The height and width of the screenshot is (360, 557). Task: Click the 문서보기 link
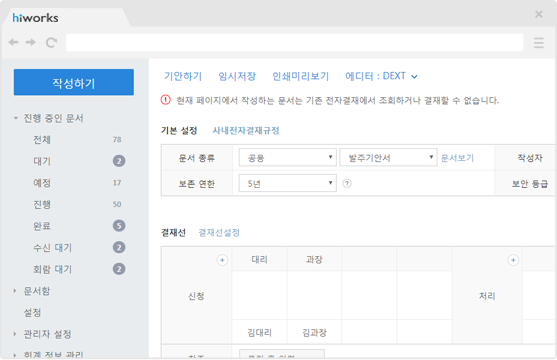[457, 158]
